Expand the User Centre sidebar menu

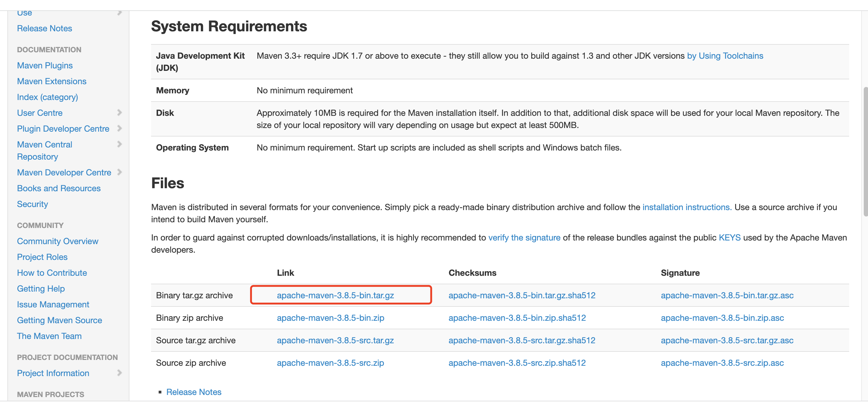(121, 112)
